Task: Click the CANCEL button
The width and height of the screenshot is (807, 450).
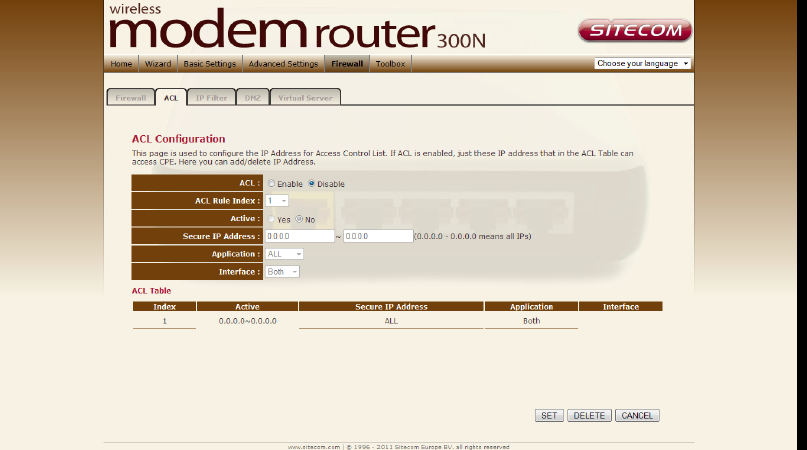Action: [x=637, y=416]
